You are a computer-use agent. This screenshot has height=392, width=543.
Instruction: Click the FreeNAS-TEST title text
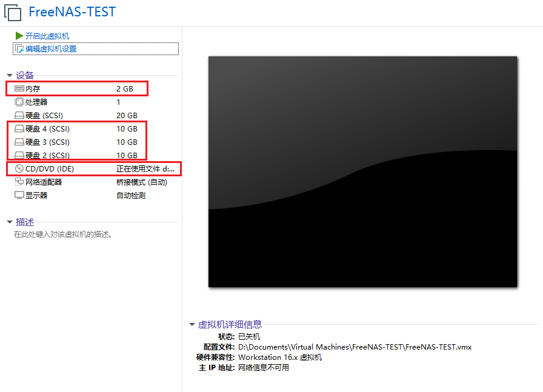[x=72, y=12]
